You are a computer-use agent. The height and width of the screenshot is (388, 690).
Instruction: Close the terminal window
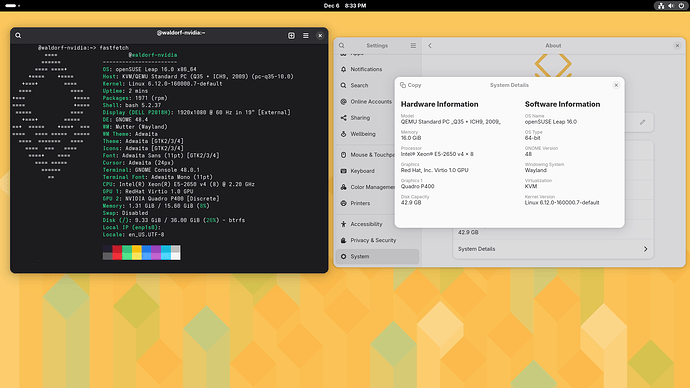tap(320, 36)
